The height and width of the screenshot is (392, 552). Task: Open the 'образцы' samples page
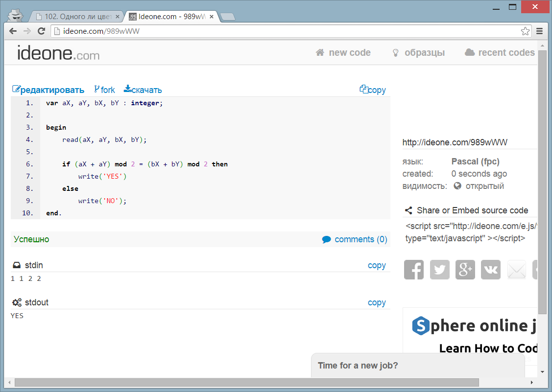[419, 52]
